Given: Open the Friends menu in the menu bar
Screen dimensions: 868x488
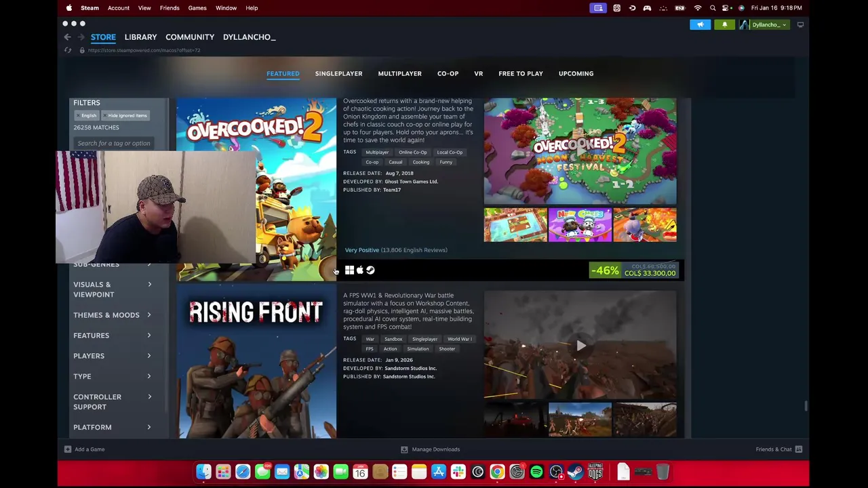Looking at the screenshot, I should click(170, 8).
